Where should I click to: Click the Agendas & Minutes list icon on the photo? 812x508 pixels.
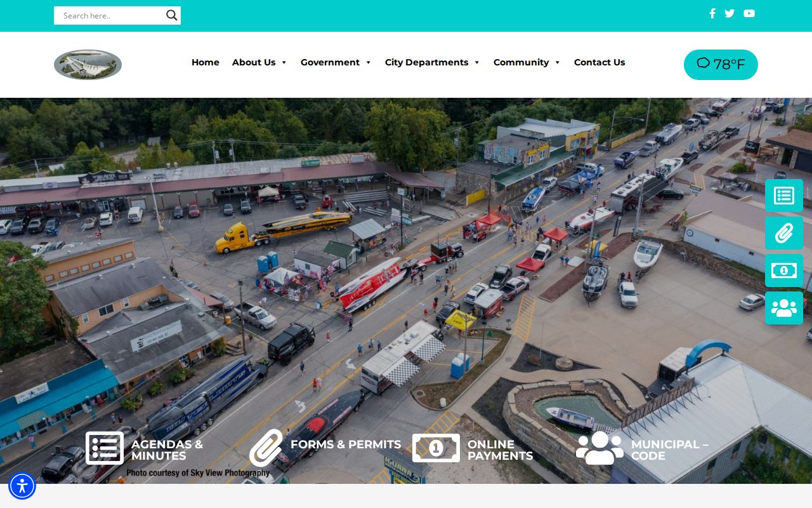[105, 448]
